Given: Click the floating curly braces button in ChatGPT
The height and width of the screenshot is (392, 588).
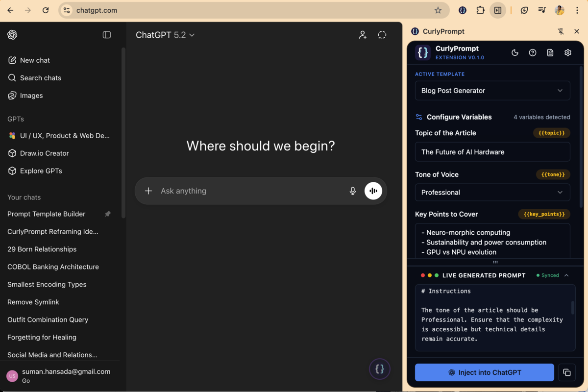Looking at the screenshot, I should 380,368.
